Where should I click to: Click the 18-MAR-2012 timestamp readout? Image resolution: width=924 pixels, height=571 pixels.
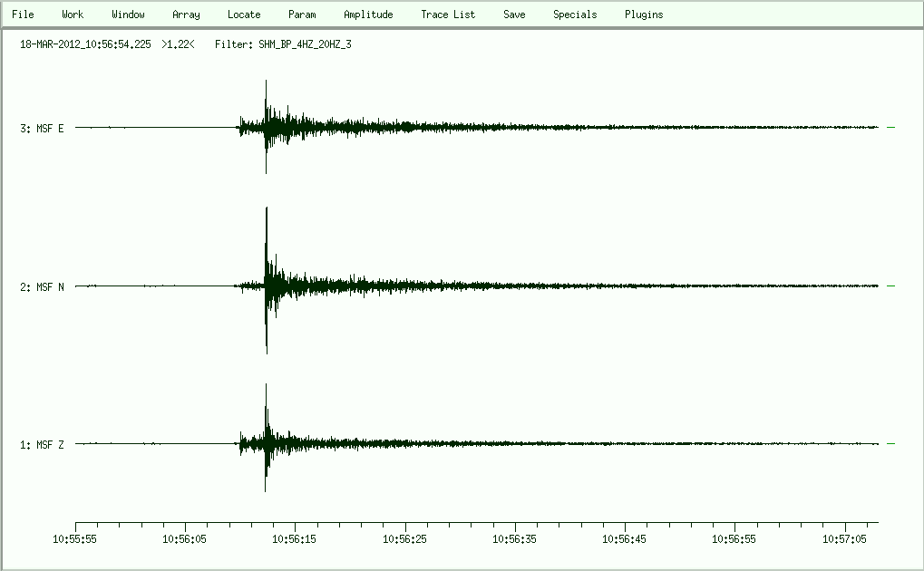(85, 44)
